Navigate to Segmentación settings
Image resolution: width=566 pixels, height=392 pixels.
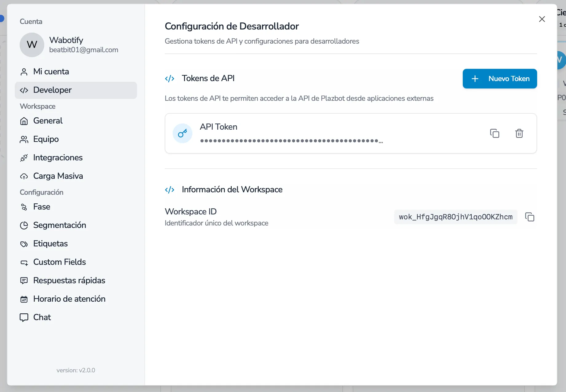pos(59,225)
